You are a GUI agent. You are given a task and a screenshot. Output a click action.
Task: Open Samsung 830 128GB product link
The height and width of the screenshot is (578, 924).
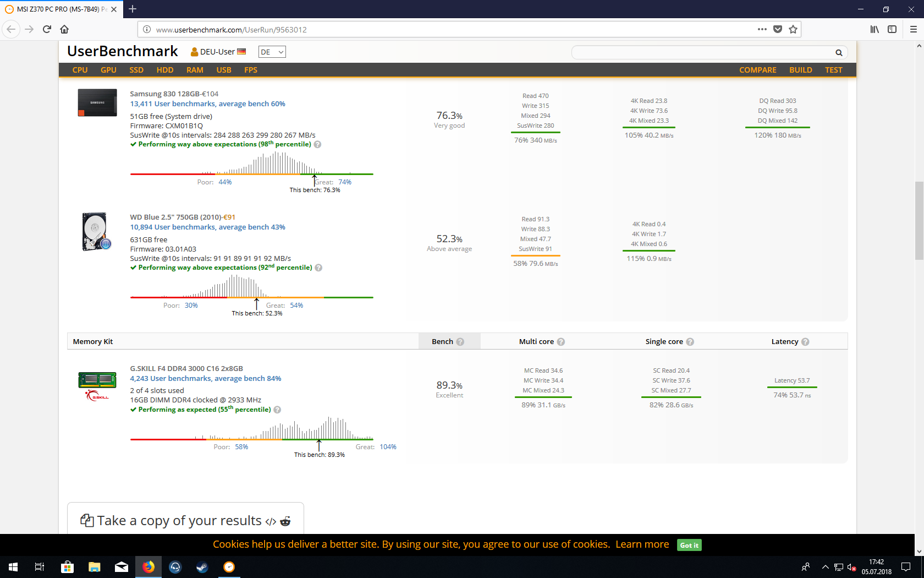(x=165, y=94)
